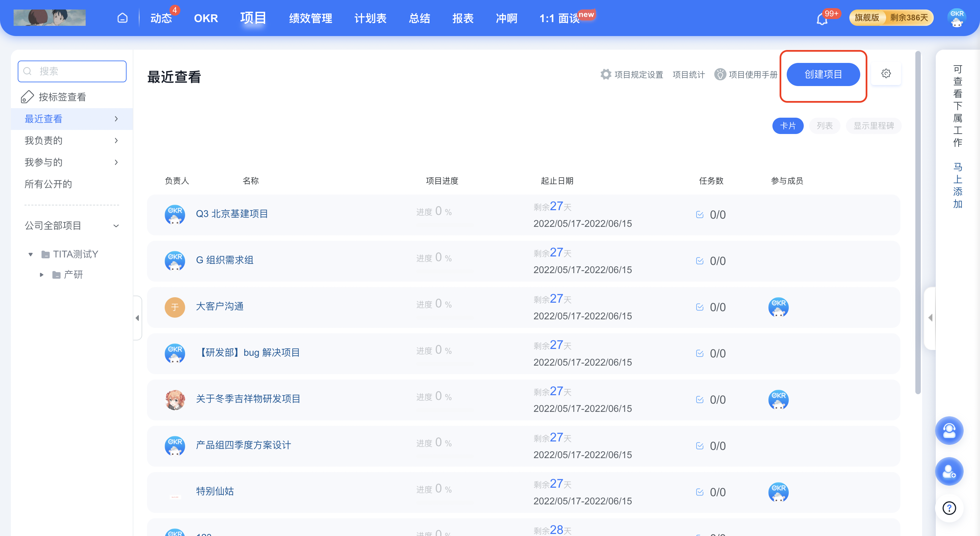980x536 pixels.
Task: Click the add-member floating button
Action: pos(949,471)
